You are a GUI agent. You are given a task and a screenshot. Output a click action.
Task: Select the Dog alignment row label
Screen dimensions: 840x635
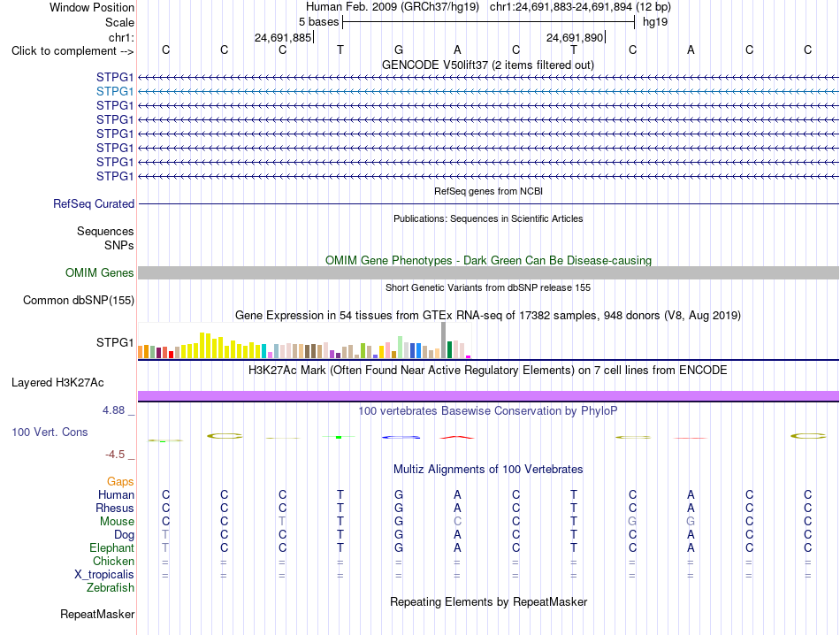[124, 535]
